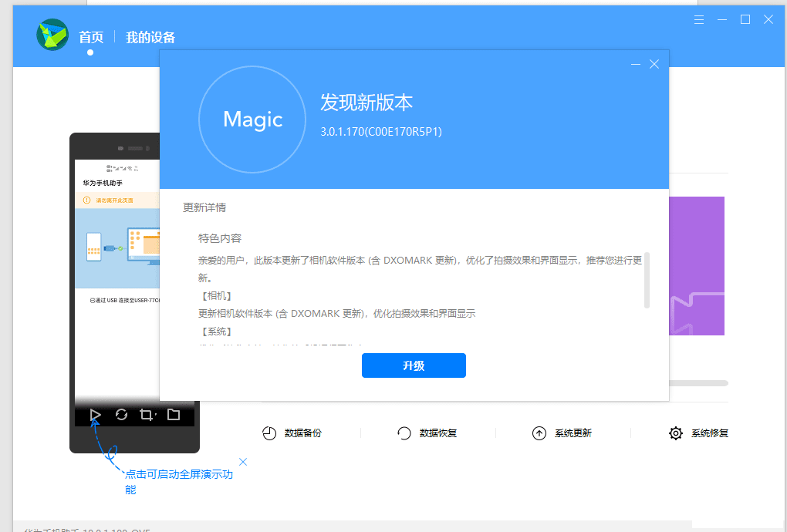787x532 pixels.
Task: Switch to the 首页 tab
Action: (x=91, y=37)
